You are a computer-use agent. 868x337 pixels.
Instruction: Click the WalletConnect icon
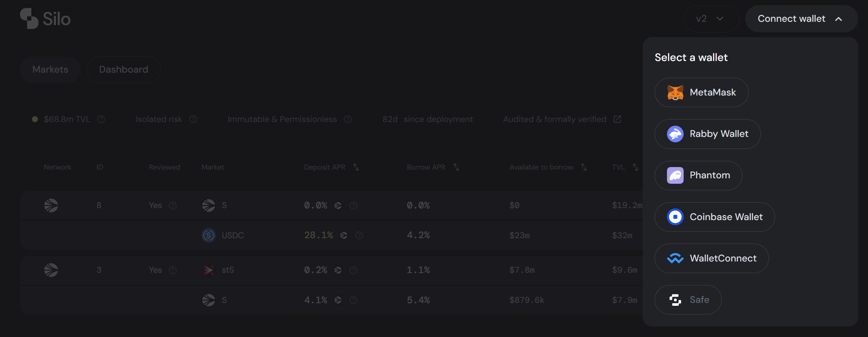675,258
